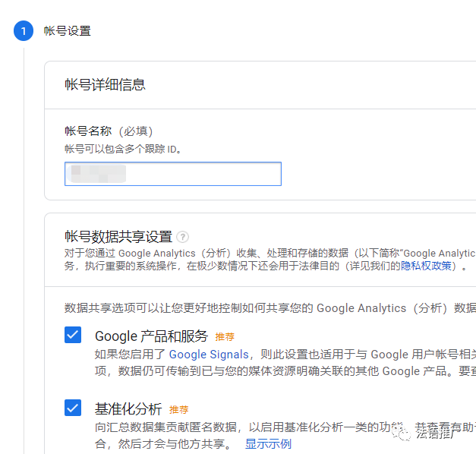Select step 1 帐号设置 heading

point(67,31)
